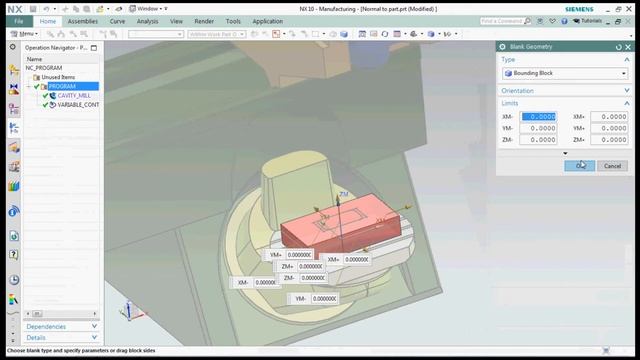Open the empty selection filter dropdown
Screen dimensions: 640x360
tap(156, 34)
